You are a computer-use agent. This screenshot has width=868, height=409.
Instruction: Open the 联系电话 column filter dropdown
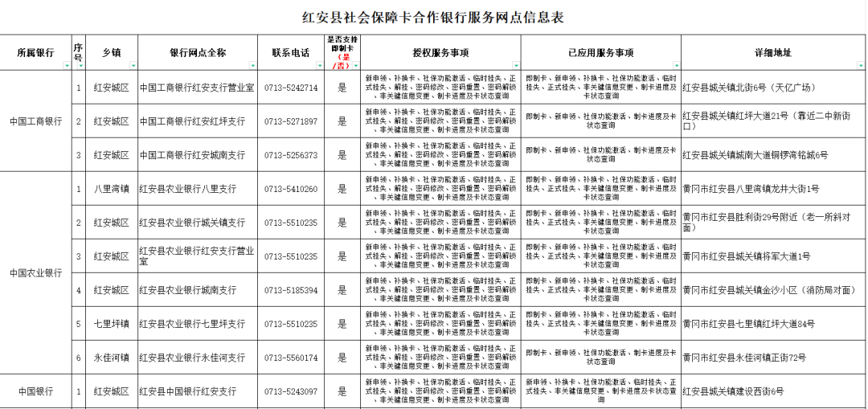click(319, 66)
